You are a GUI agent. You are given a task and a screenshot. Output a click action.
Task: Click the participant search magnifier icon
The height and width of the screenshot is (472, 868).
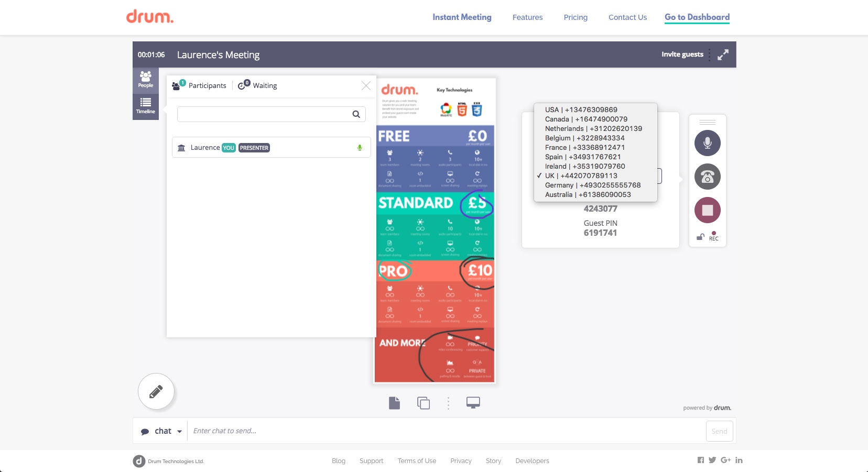click(356, 114)
